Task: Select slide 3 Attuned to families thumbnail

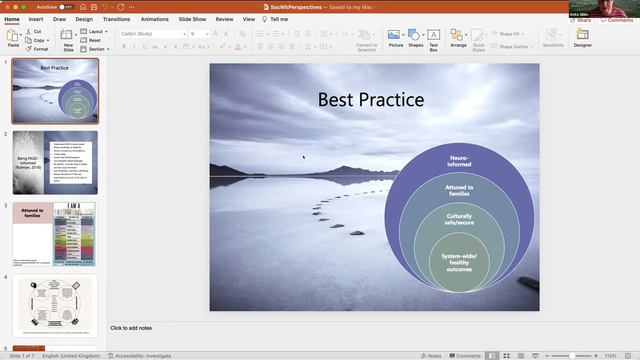Action: click(x=55, y=234)
